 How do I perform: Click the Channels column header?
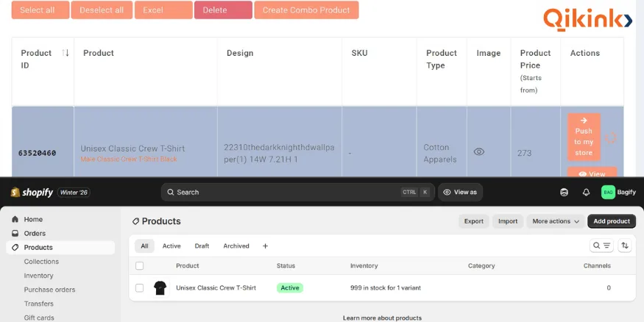point(597,266)
